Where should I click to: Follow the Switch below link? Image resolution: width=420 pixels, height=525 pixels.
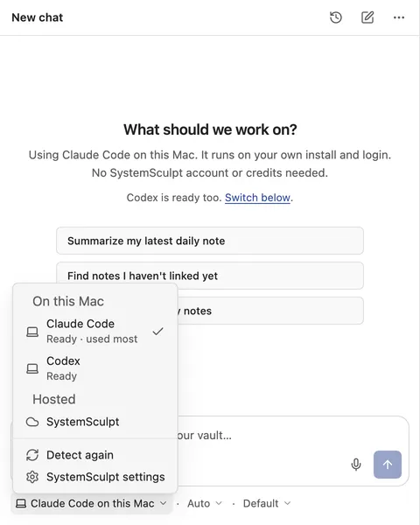point(257,198)
